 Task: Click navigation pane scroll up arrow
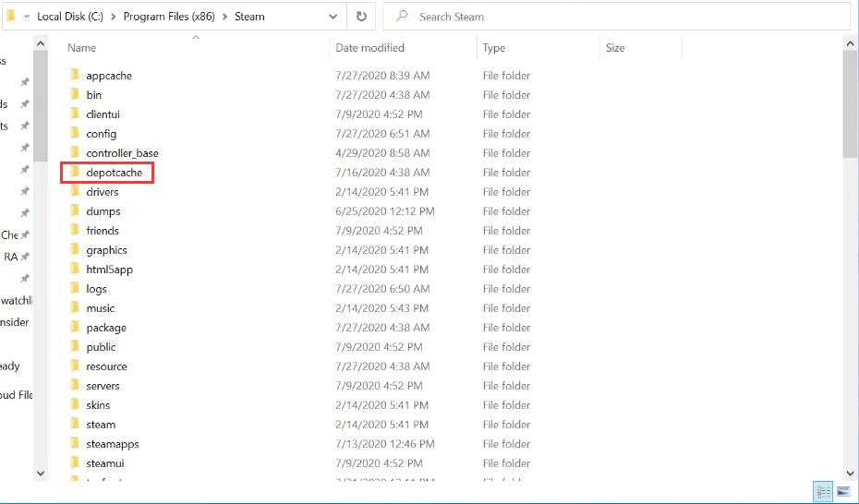[x=41, y=43]
